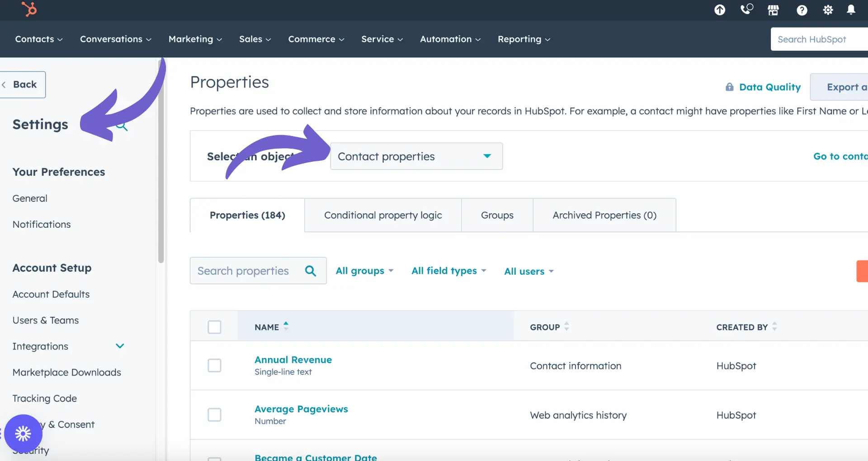Open the Data Quality link
The image size is (868, 461).
coord(770,87)
